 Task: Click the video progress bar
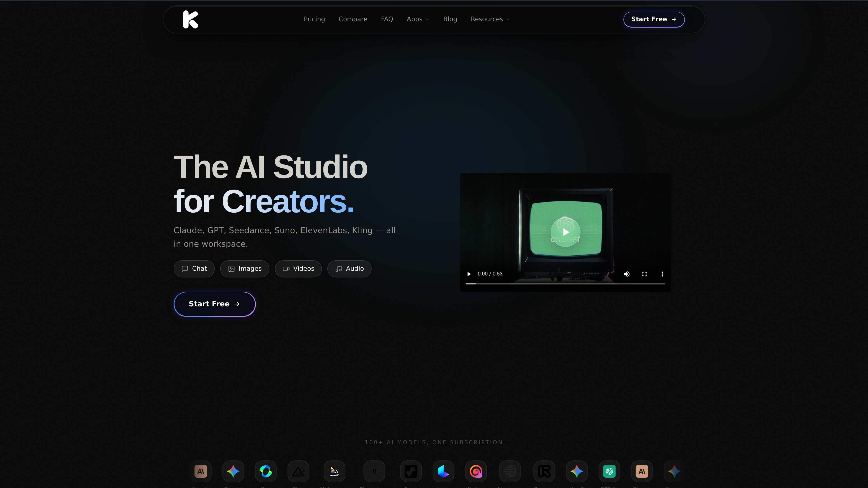(x=565, y=284)
